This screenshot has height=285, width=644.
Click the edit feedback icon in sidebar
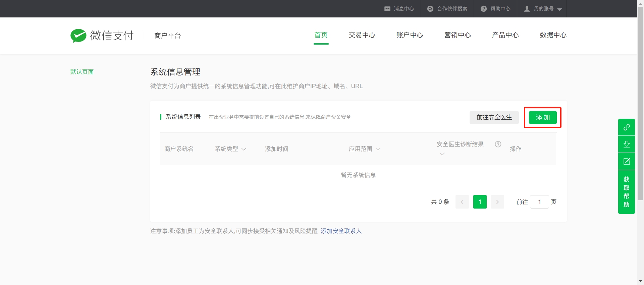[x=626, y=161]
